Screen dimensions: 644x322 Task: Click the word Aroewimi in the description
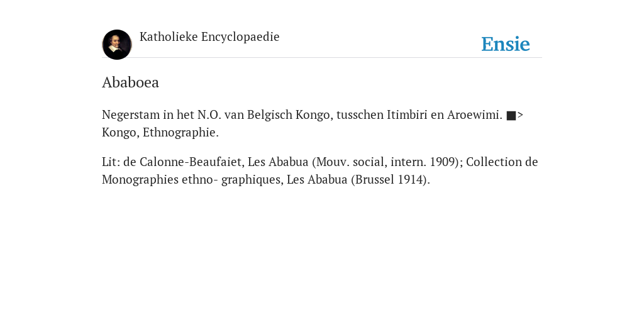click(474, 114)
